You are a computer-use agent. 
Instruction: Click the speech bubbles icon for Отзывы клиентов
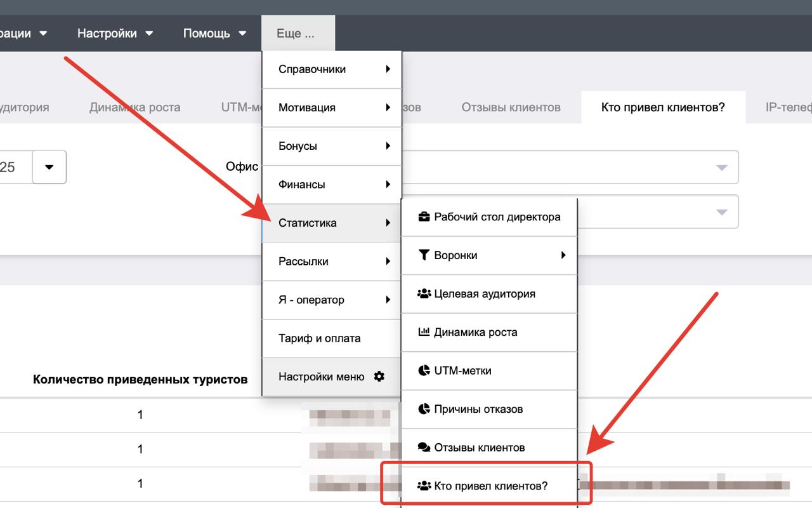pos(424,448)
